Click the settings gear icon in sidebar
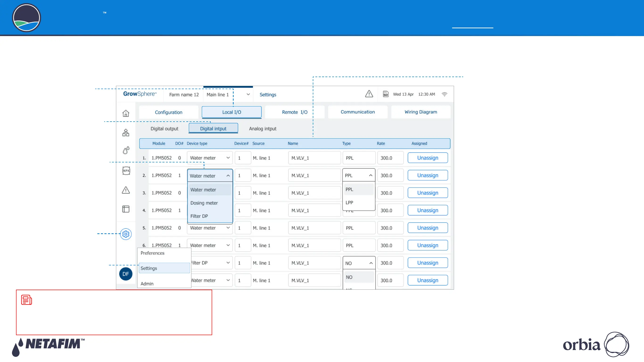 pos(126,234)
